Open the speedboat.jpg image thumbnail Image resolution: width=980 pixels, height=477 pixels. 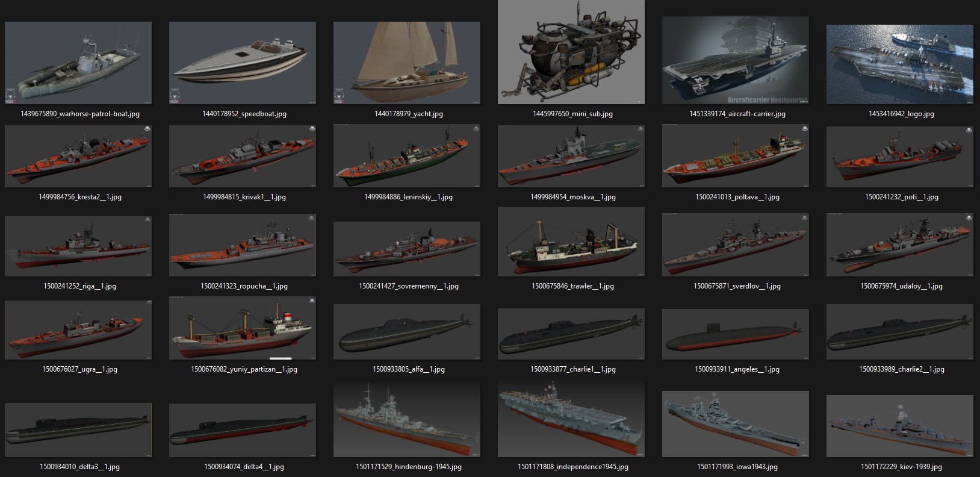click(x=243, y=63)
